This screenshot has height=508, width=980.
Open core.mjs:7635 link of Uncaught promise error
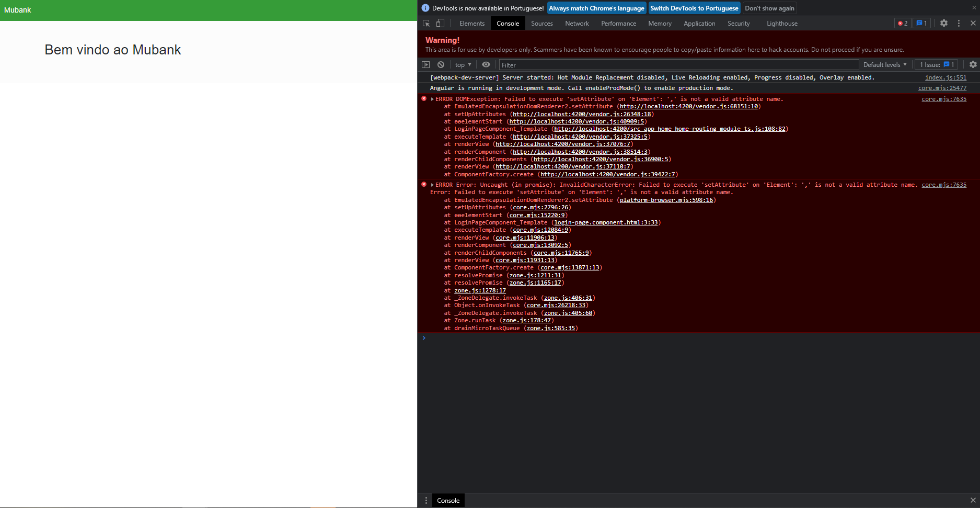pyautogui.click(x=944, y=185)
